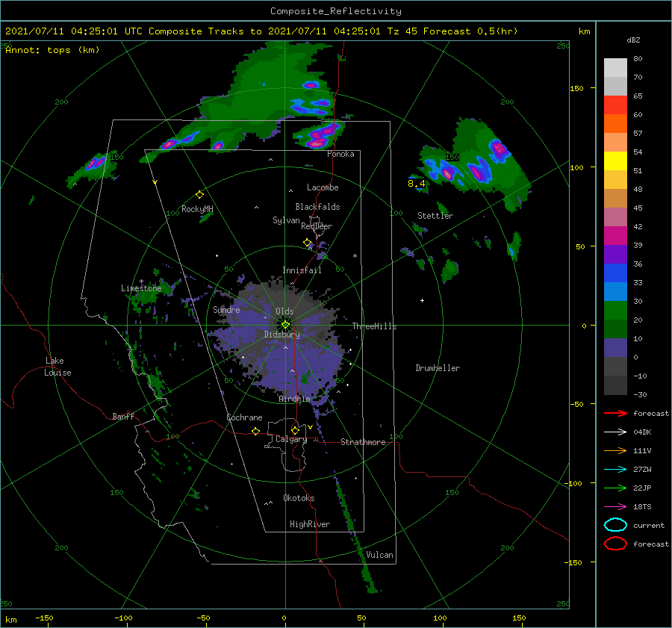Pick the magenta 39-42 dBZ swatch
This screenshot has width=672, height=628.
click(x=615, y=235)
